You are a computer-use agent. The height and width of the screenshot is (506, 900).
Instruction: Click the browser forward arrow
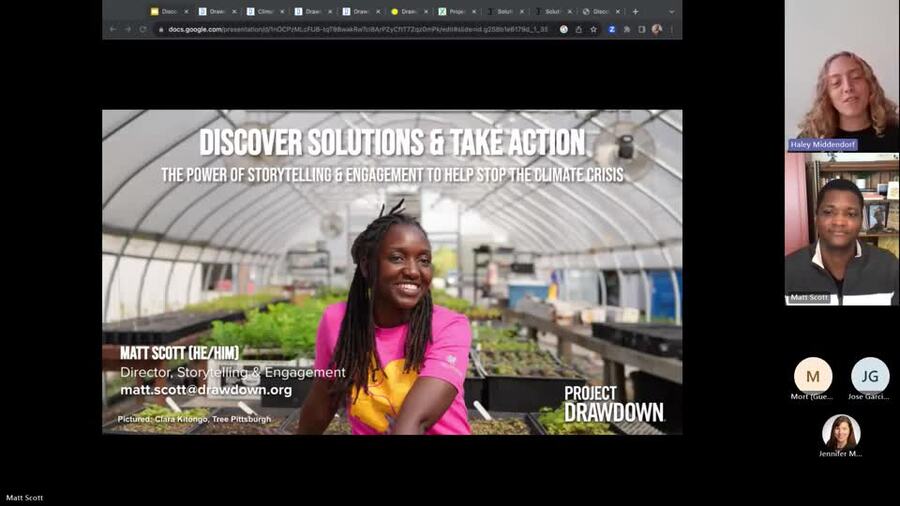coord(127,29)
